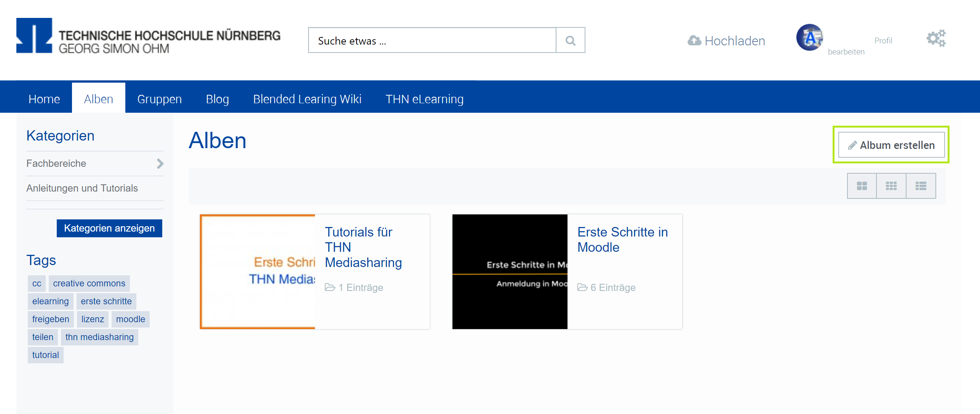
Task: Expand the Fachbereiche category chevron
Action: [160, 164]
